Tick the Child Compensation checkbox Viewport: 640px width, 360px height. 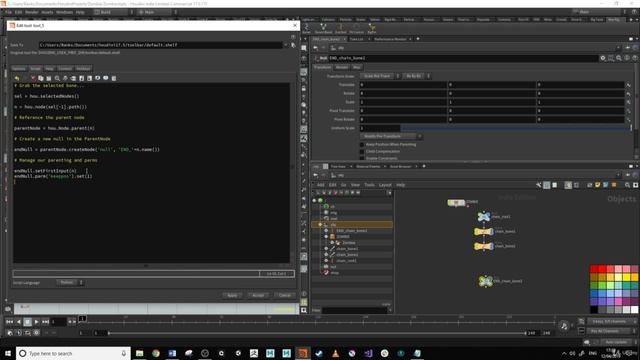pyautogui.click(x=362, y=151)
